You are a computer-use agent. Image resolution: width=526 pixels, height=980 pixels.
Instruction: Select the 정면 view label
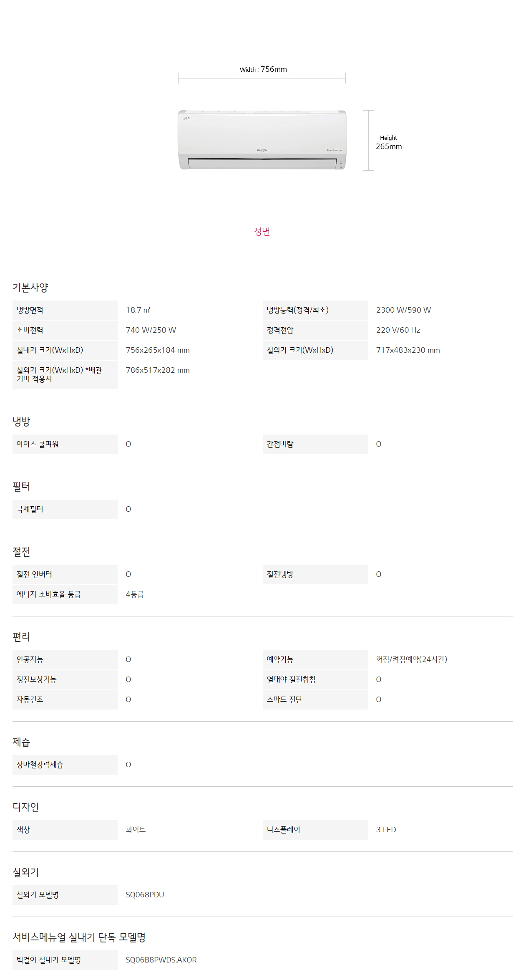(x=262, y=231)
